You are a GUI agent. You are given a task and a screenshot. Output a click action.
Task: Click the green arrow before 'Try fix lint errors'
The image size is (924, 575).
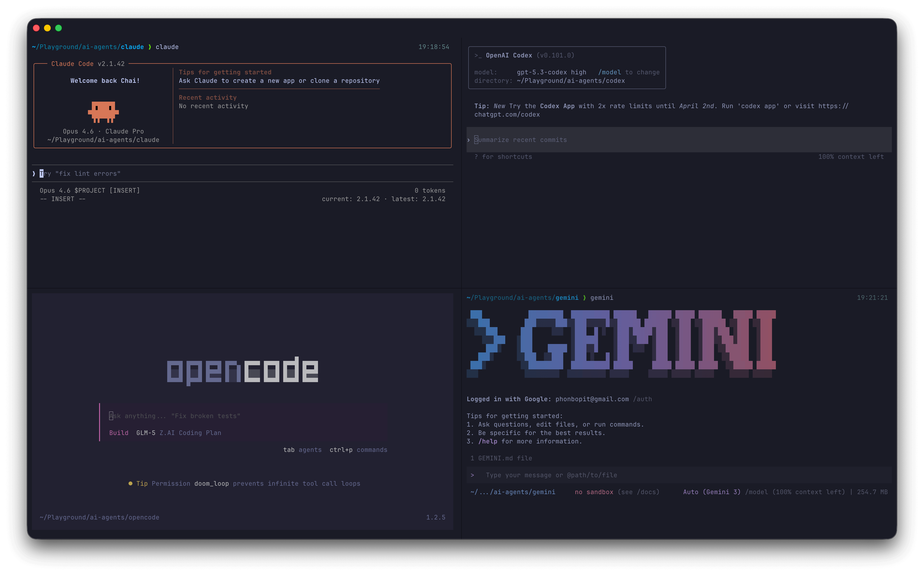pos(34,173)
